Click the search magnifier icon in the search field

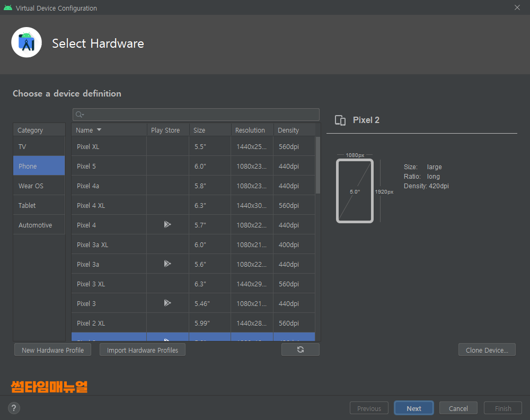pyautogui.click(x=79, y=115)
